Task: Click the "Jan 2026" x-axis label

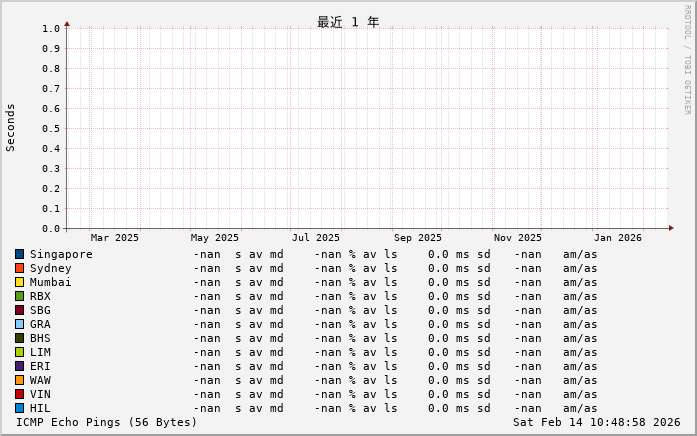Action: point(617,238)
